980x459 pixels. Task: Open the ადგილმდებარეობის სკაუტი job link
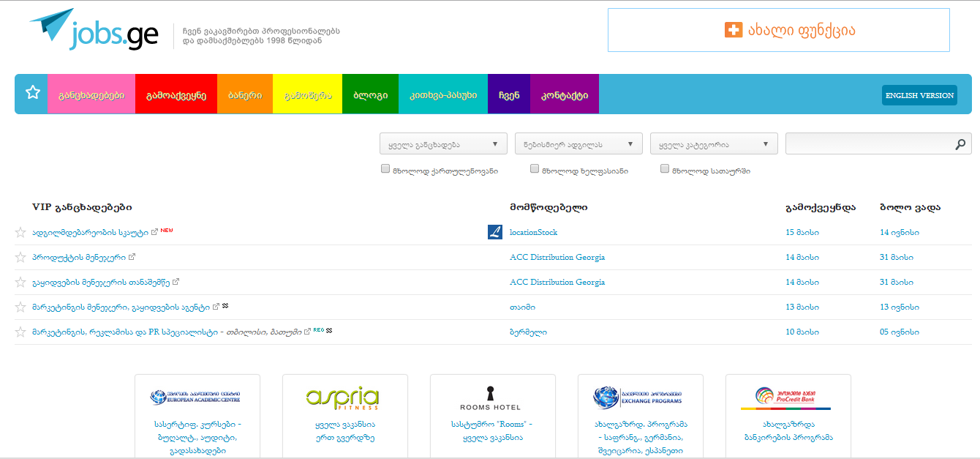pyautogui.click(x=90, y=233)
